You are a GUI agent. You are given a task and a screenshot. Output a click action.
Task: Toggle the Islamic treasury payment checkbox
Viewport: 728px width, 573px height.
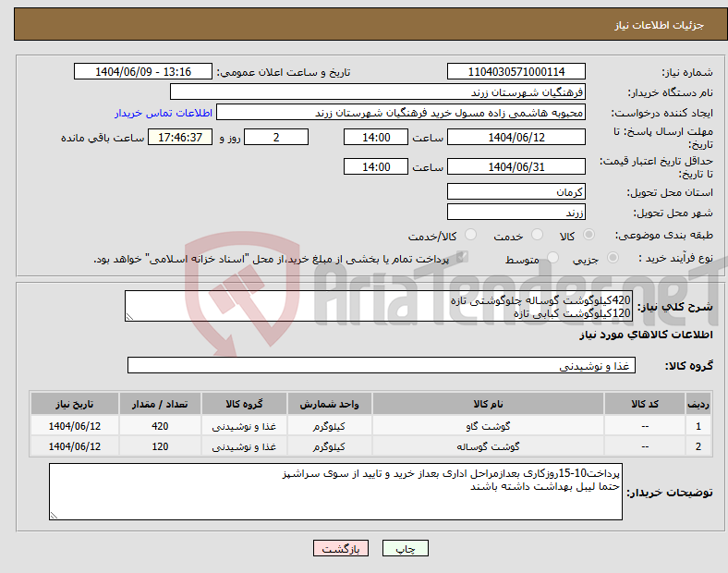(462, 256)
